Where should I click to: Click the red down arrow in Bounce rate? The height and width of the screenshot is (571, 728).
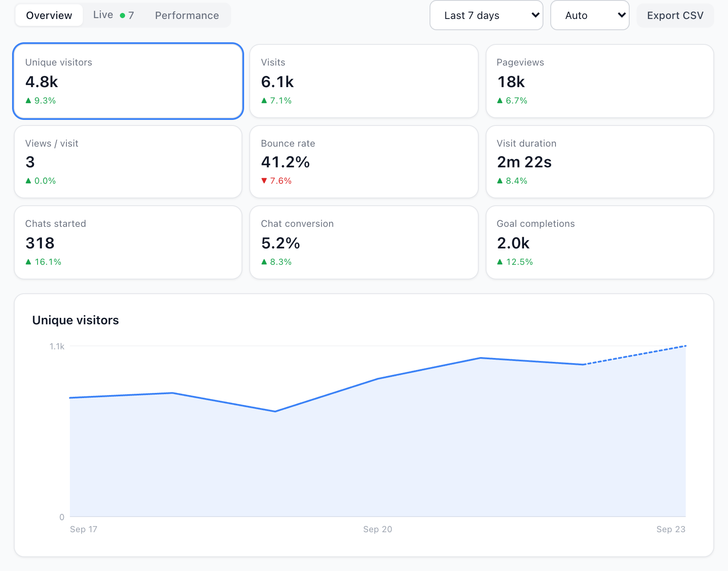pyautogui.click(x=264, y=181)
